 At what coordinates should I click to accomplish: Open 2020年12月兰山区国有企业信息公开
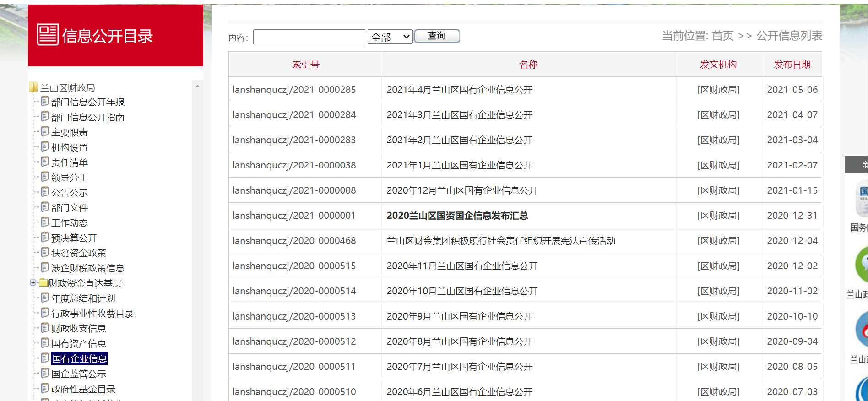[x=462, y=190]
